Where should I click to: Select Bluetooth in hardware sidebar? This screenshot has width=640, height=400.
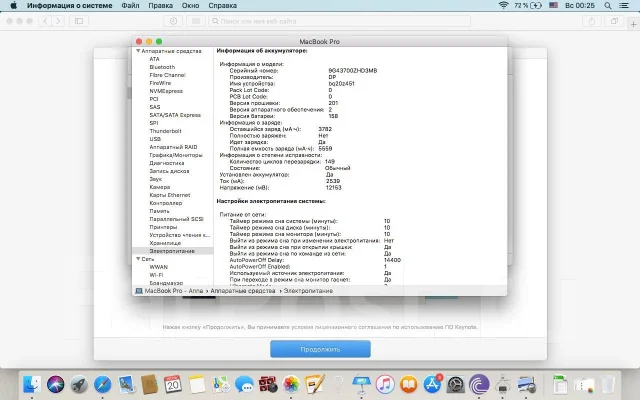[162, 67]
